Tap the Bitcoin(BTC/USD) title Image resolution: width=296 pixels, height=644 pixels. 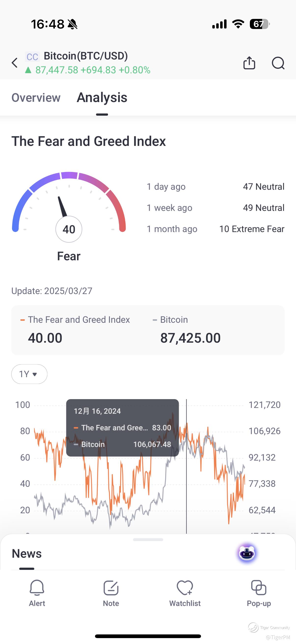(x=86, y=56)
